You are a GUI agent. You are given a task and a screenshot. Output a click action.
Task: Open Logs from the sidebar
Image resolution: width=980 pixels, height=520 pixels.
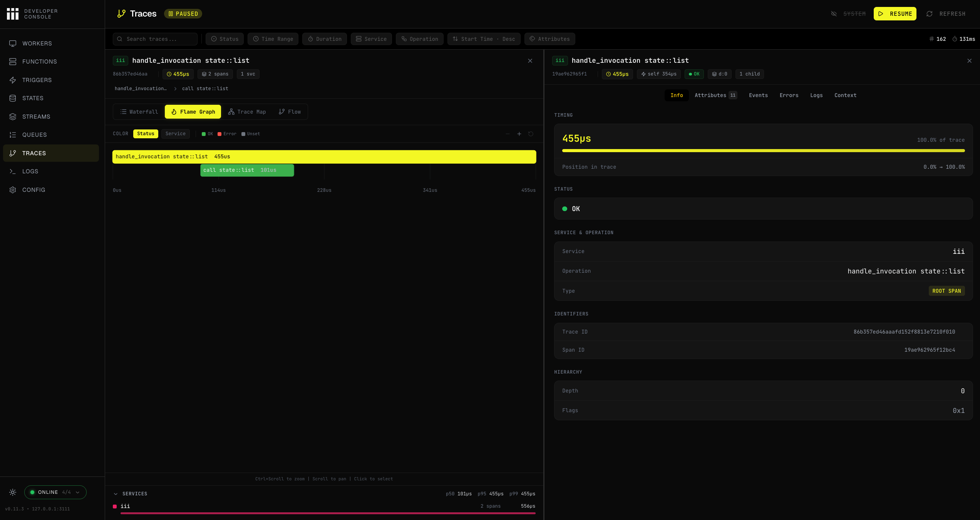pos(51,171)
